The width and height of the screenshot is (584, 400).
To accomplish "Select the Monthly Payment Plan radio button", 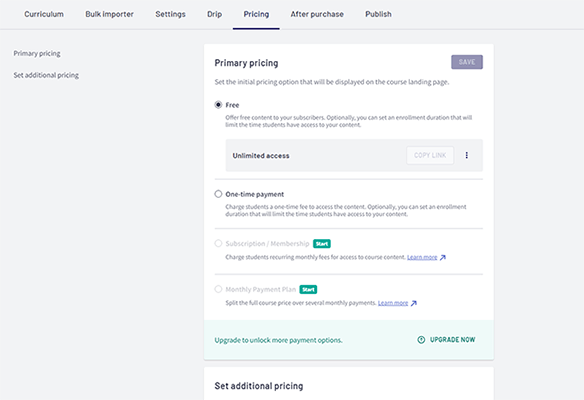I will pos(218,289).
